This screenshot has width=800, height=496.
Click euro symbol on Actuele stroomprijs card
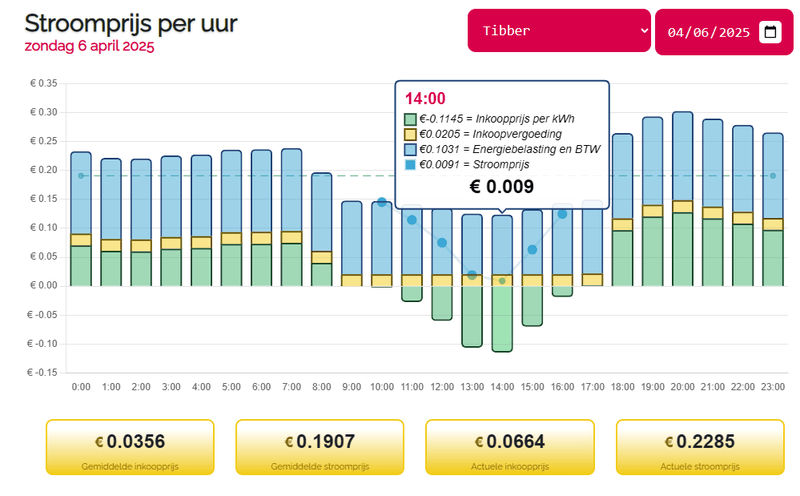(x=669, y=442)
